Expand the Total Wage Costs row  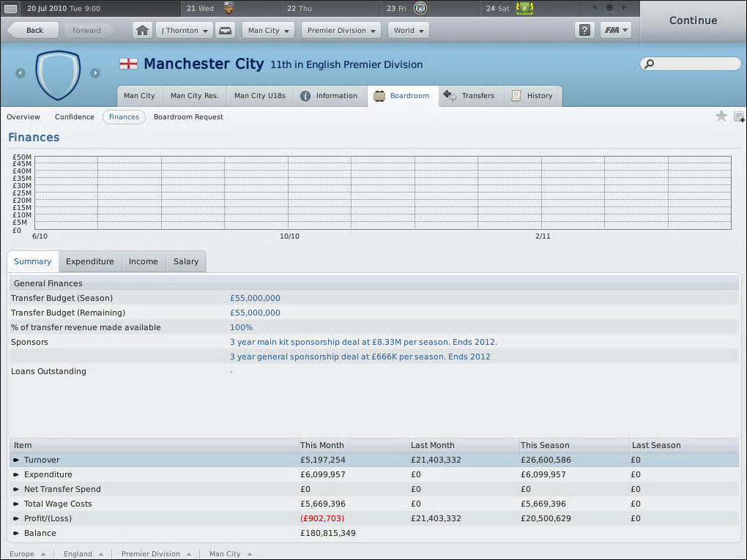pos(16,504)
